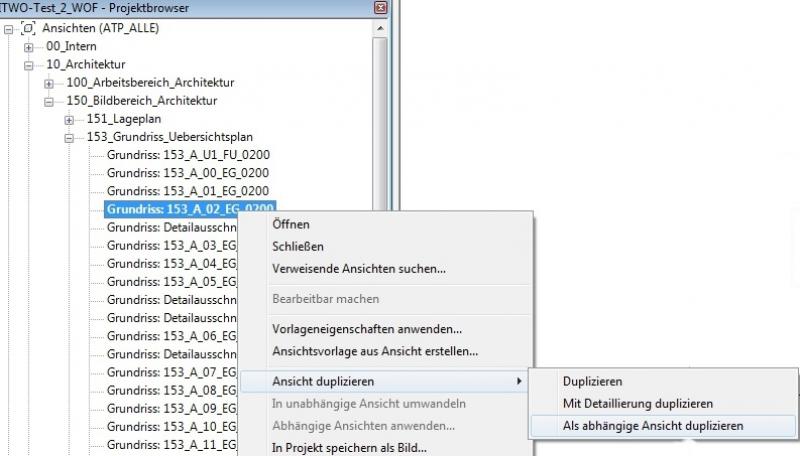Collapse the 10_Architektur node
This screenshot has width=800, height=456.
[x=29, y=65]
